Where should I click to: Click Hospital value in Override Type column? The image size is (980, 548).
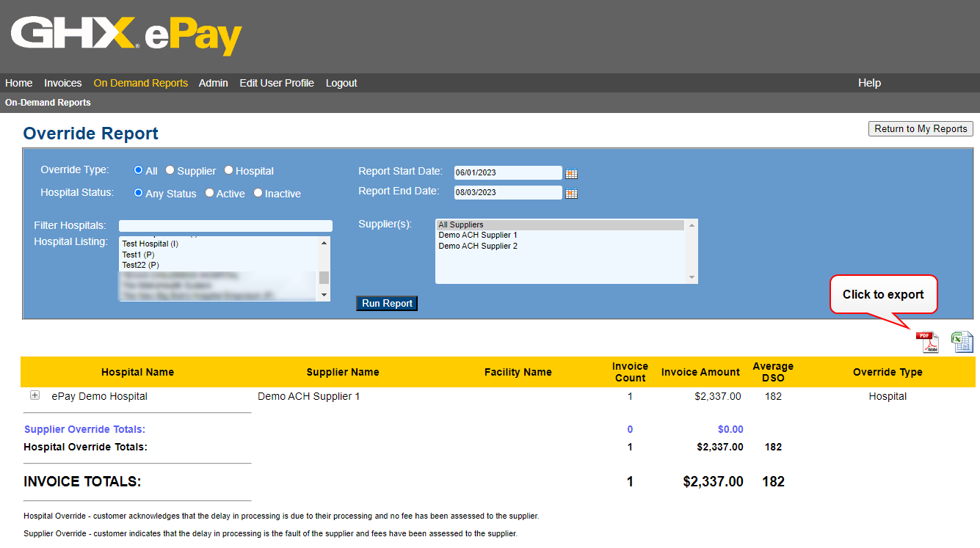pyautogui.click(x=888, y=396)
